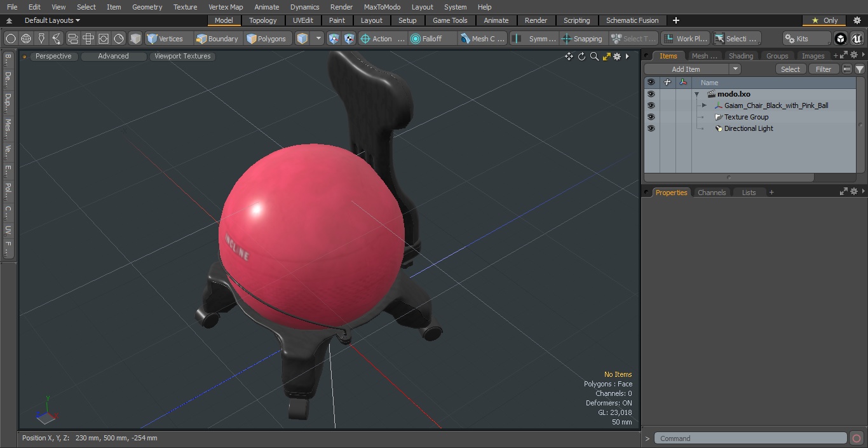Click the curve tool icon in toolbar
The height and width of the screenshot is (448, 868).
tap(57, 39)
